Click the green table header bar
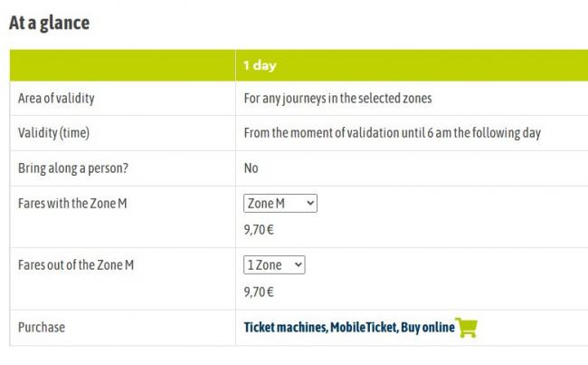588x365 pixels. pyautogui.click(x=299, y=65)
